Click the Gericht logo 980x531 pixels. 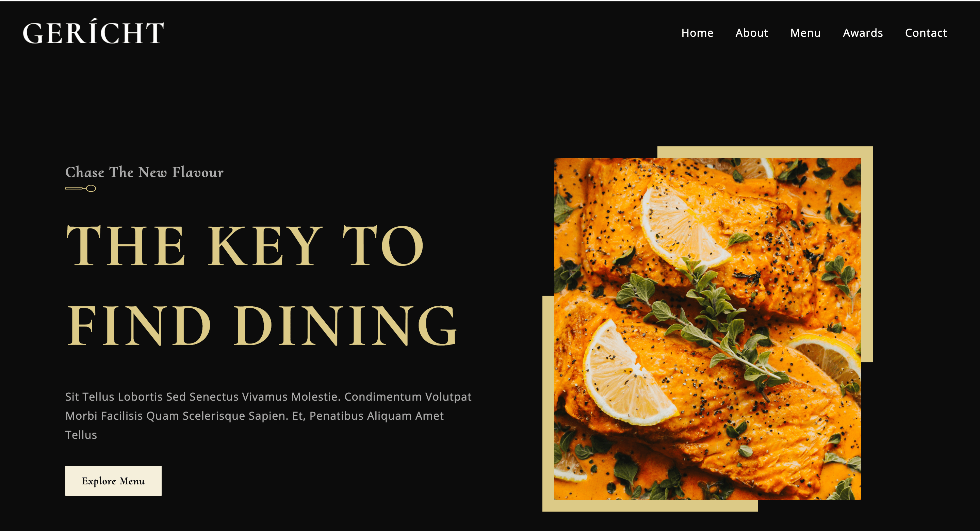pos(93,31)
